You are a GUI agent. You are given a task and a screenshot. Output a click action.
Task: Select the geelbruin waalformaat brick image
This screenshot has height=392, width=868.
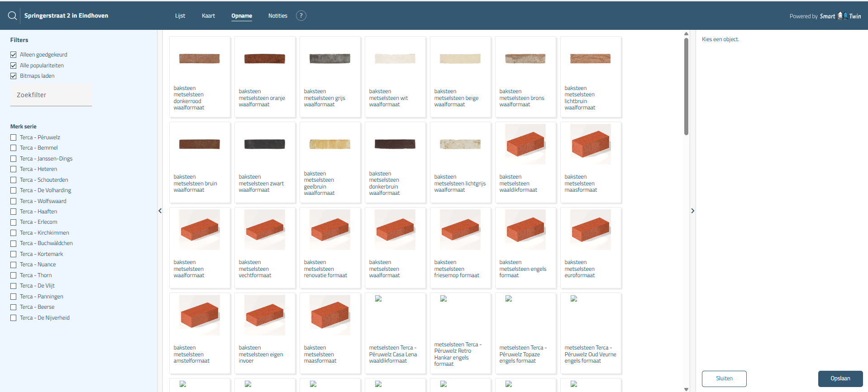(x=329, y=144)
